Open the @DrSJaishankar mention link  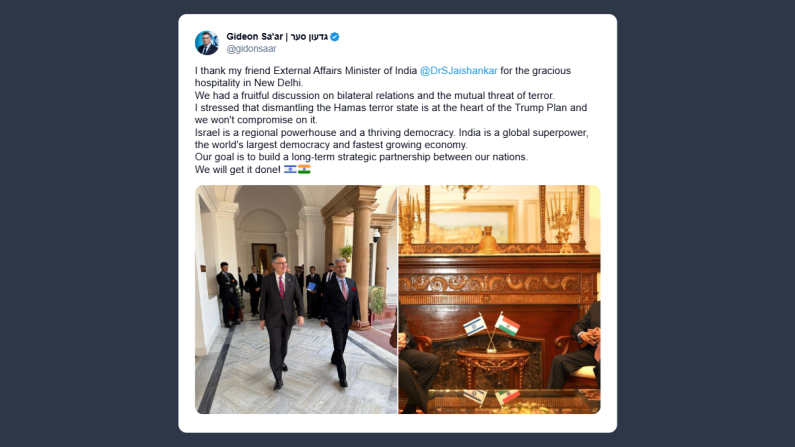tap(458, 70)
